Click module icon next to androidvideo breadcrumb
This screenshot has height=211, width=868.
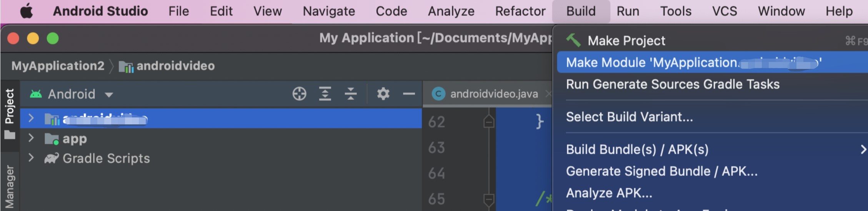point(126,67)
